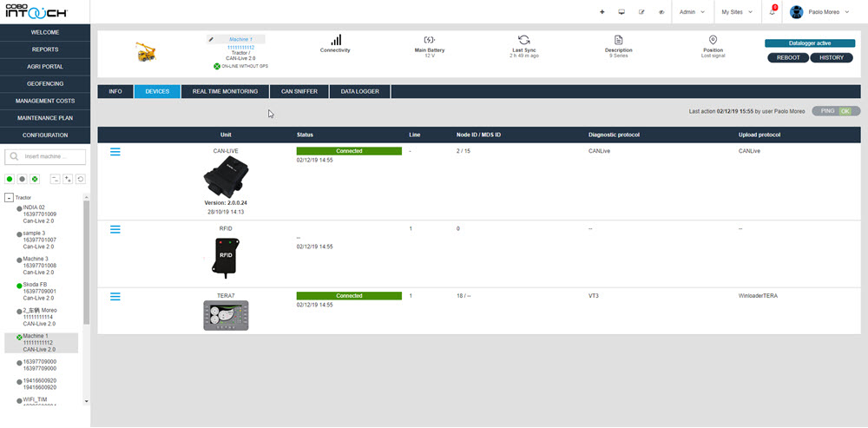
Task: Switch to the INFO tab
Action: 115,91
